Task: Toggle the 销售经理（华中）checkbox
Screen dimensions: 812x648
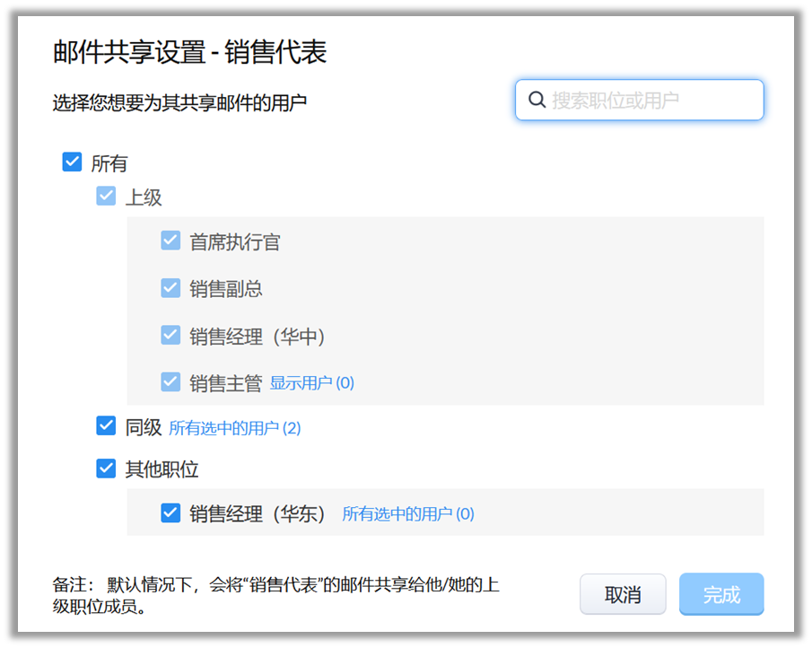Action: point(170,336)
